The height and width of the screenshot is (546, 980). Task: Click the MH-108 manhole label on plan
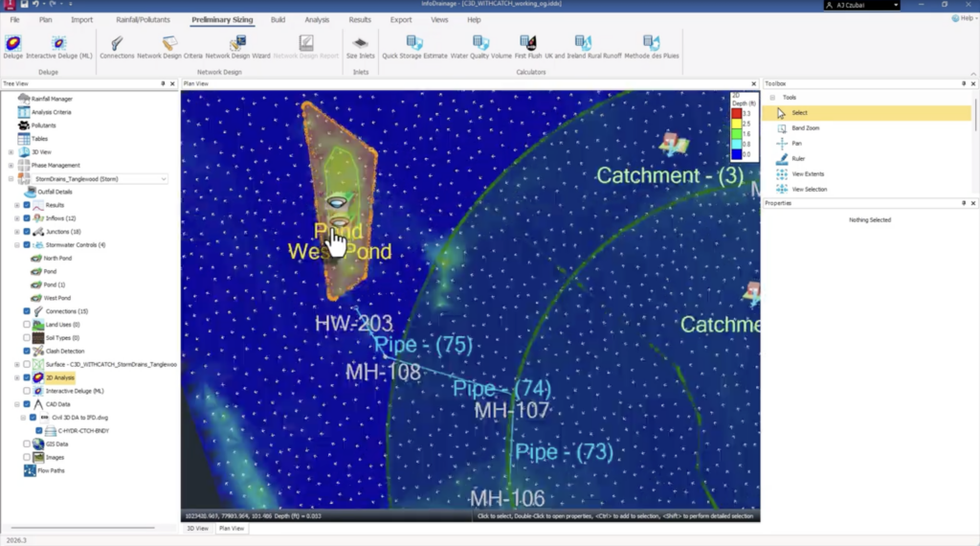(383, 372)
